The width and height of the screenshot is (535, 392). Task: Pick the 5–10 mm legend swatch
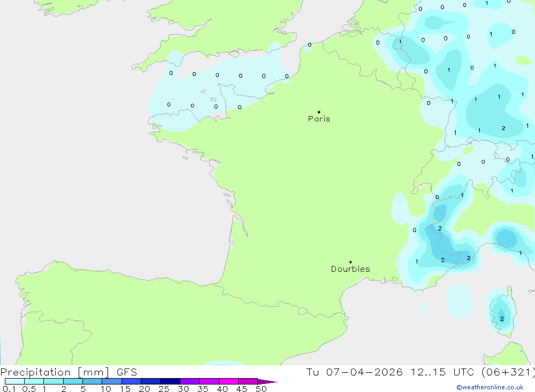93,381
